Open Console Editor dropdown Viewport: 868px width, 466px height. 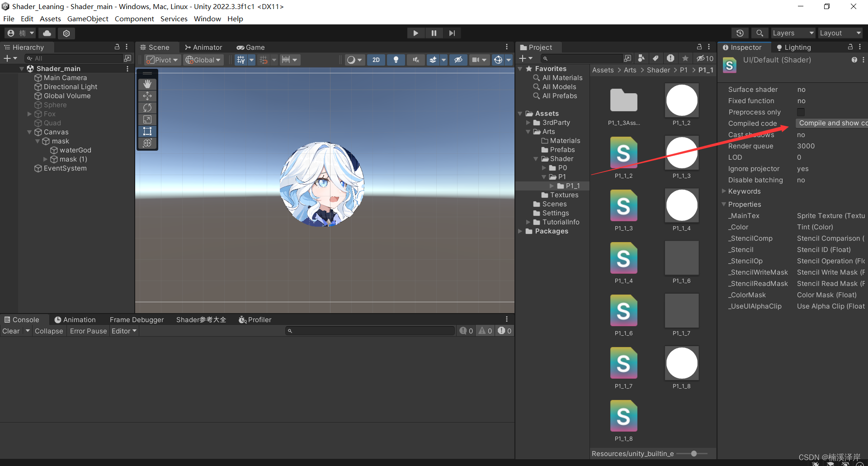124,331
